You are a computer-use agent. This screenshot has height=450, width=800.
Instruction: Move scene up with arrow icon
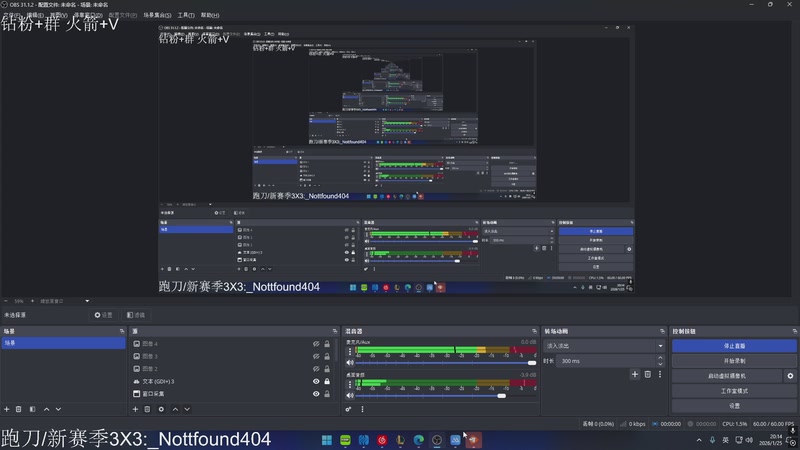pos(46,409)
